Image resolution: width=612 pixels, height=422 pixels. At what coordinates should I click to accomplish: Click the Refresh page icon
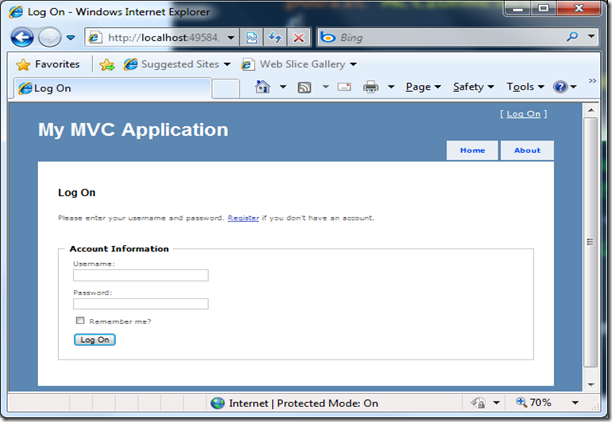coord(275,38)
